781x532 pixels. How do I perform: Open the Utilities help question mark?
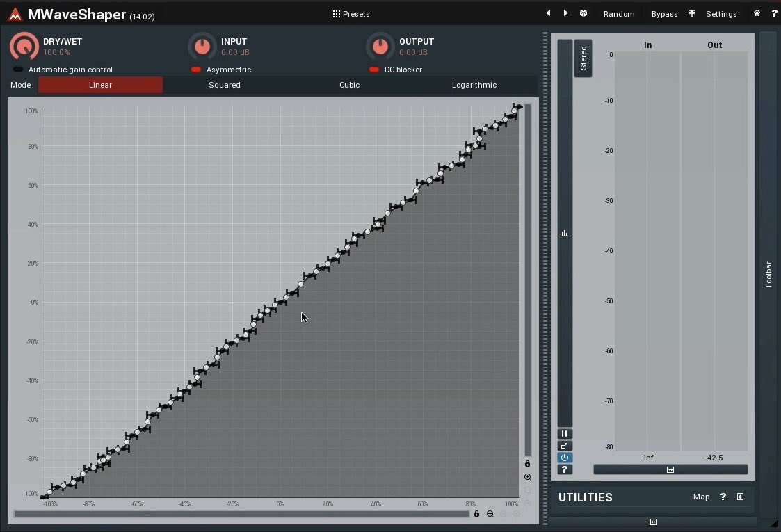click(x=723, y=497)
